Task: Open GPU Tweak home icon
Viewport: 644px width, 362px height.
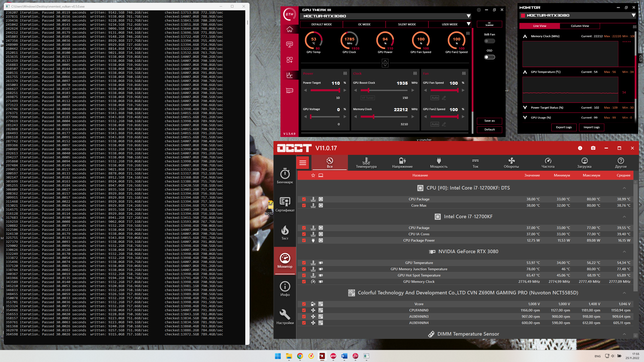Action: pos(290,29)
